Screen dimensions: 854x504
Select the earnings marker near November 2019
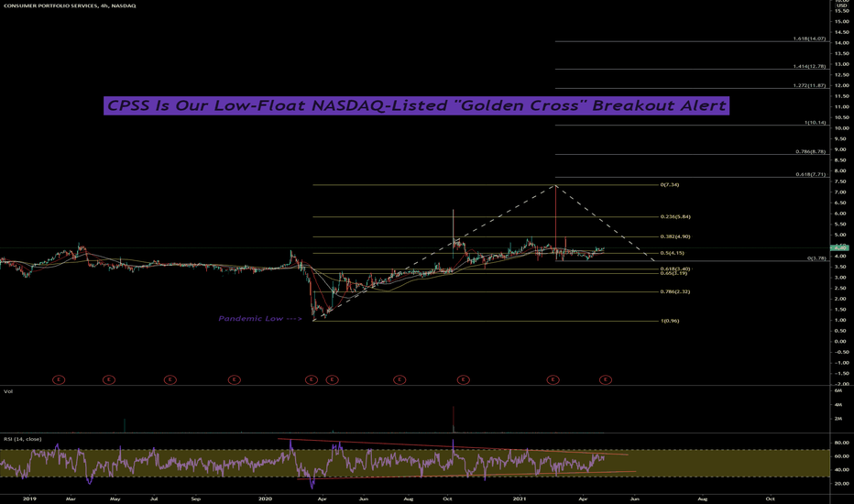[235, 379]
